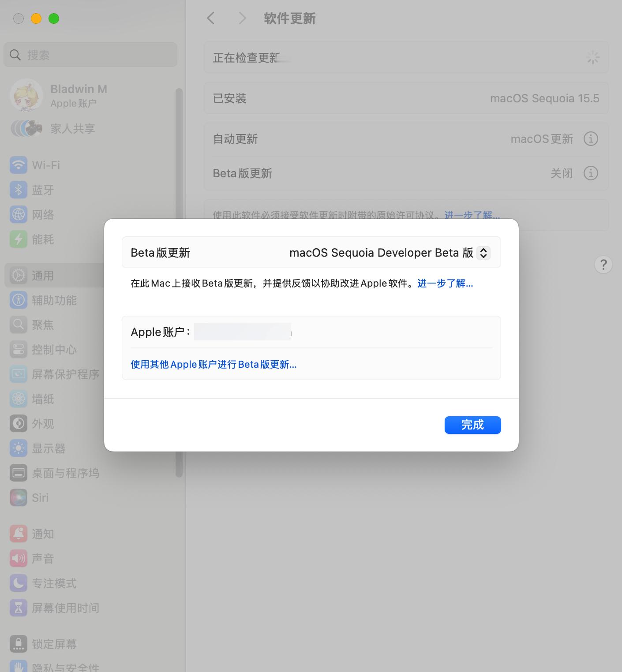Open the Family Sharing (家人共享) avatars

(x=26, y=128)
